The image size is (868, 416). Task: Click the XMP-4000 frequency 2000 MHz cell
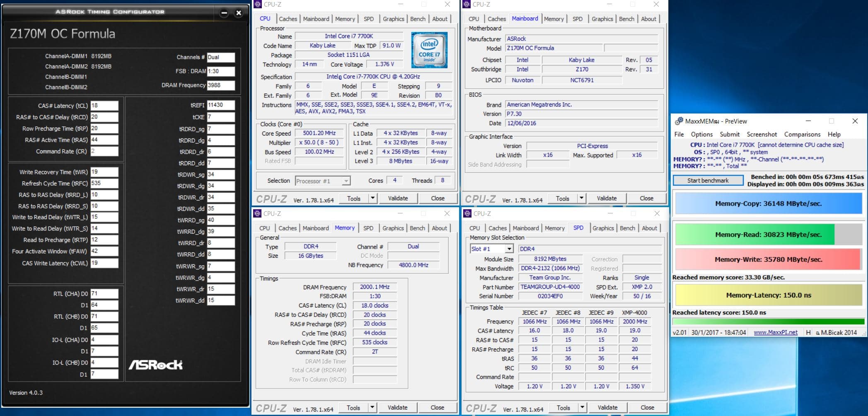point(635,322)
